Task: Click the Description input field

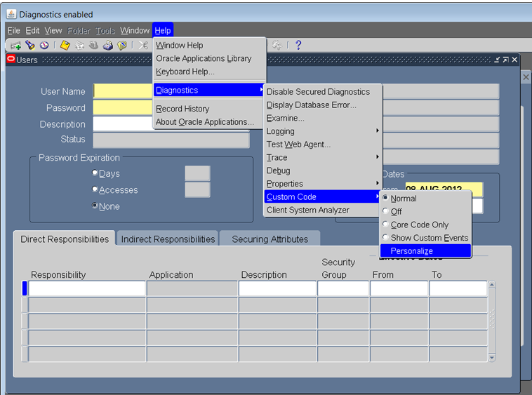Action: pyautogui.click(x=123, y=123)
